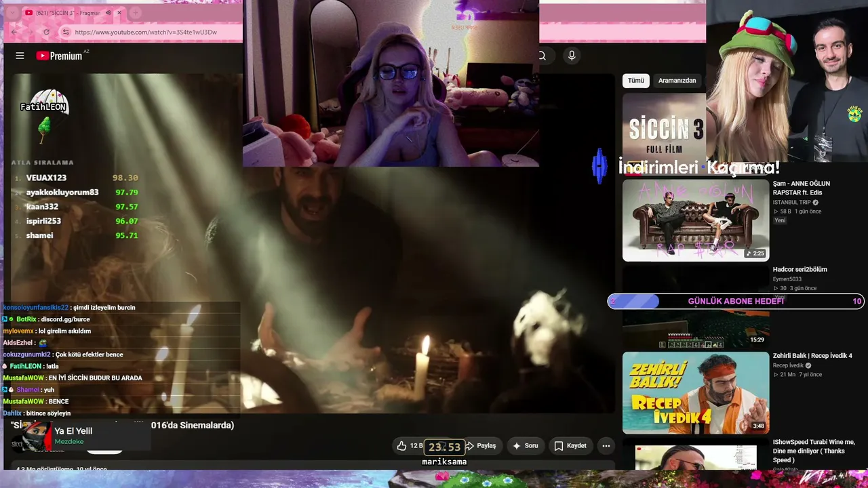Click the 2:25 duration badge
Image resolution: width=868 pixels, height=488 pixels.
pyautogui.click(x=755, y=253)
